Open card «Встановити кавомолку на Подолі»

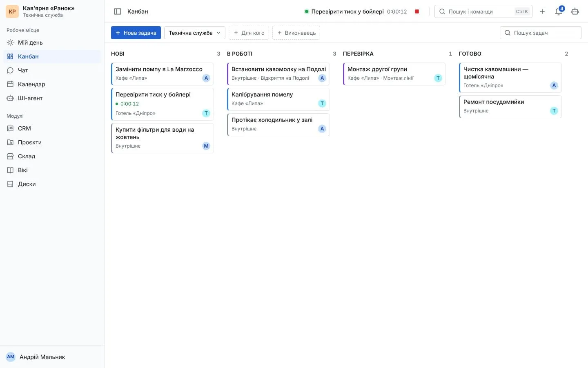click(278, 74)
